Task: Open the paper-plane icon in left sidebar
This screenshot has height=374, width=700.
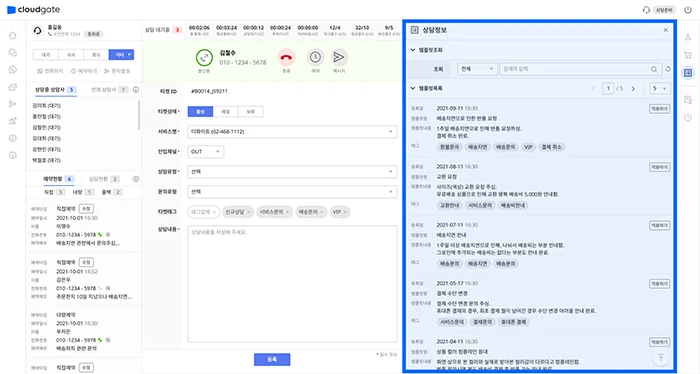Action: [x=13, y=104]
